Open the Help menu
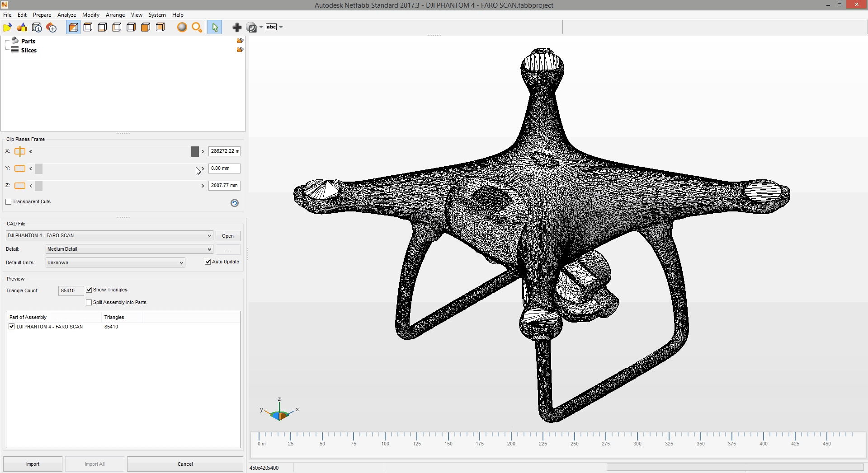 pos(178,15)
